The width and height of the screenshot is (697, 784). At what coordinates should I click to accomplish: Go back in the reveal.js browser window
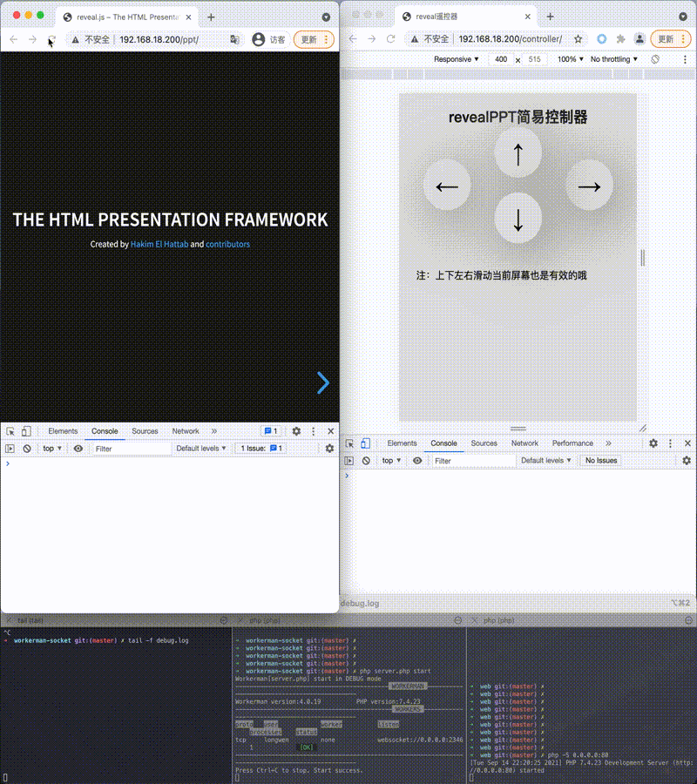coord(13,39)
